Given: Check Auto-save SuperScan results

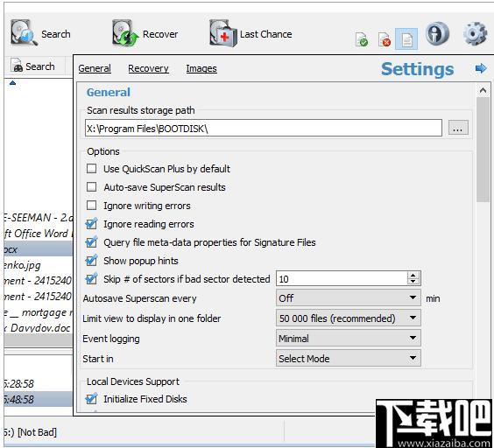Looking at the screenshot, I should [91, 187].
